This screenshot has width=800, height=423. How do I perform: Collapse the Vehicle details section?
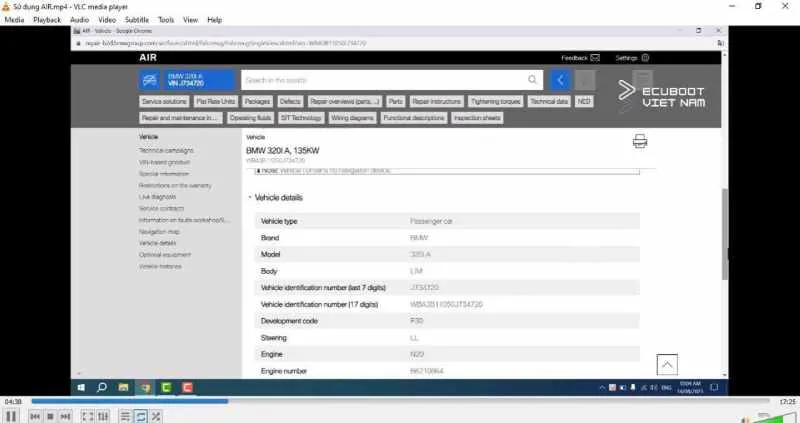pyautogui.click(x=250, y=198)
